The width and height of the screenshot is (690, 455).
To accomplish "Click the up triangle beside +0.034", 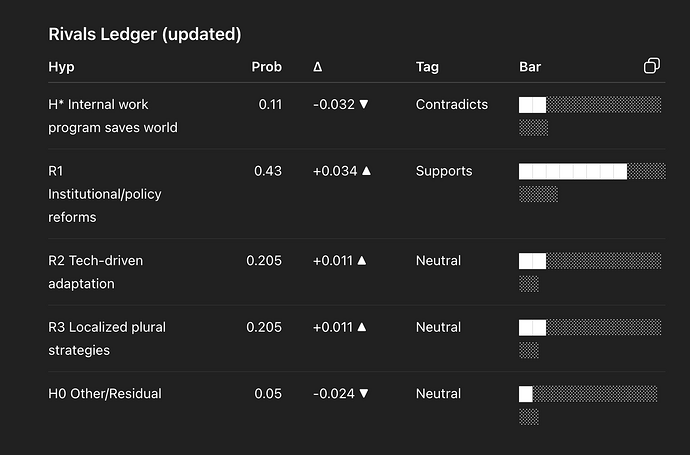I will tap(366, 171).
